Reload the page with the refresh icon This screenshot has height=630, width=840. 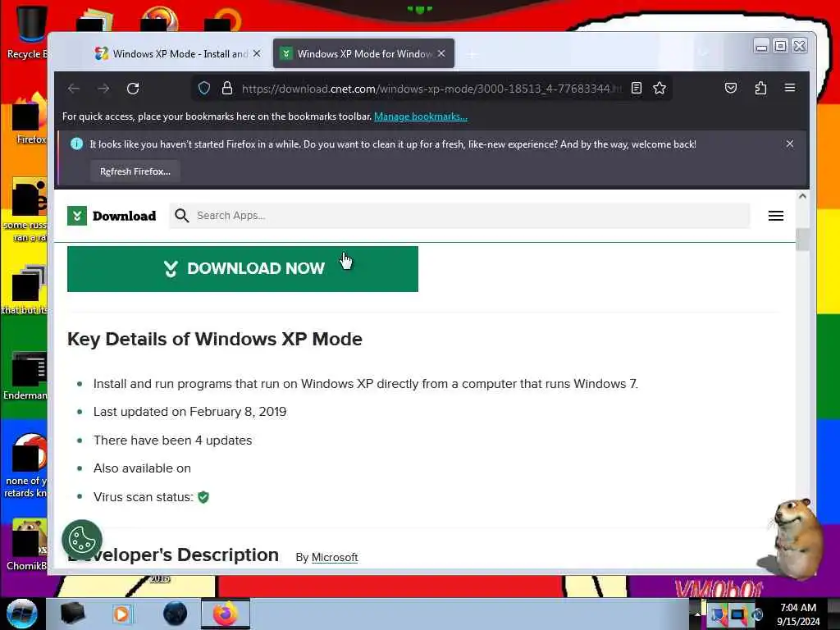133,89
